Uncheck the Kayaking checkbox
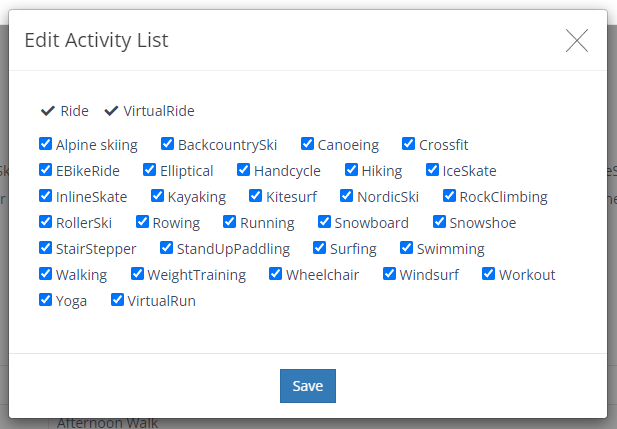The width and height of the screenshot is (617, 429). [157, 196]
